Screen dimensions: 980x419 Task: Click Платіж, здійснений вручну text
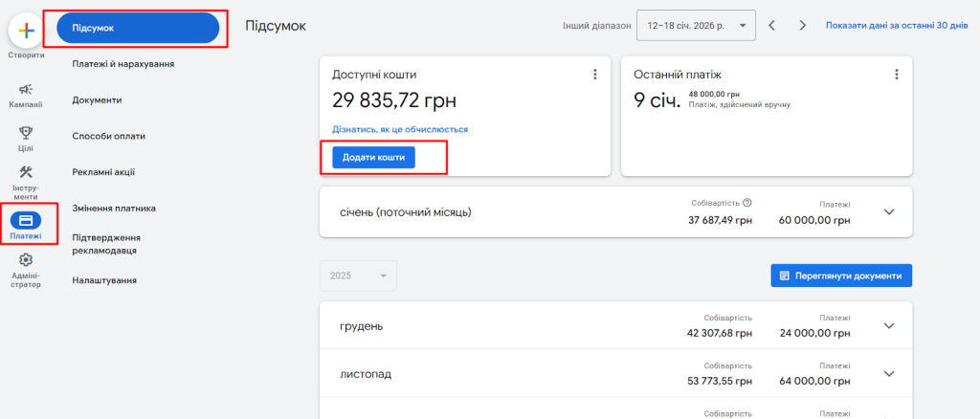coord(740,105)
